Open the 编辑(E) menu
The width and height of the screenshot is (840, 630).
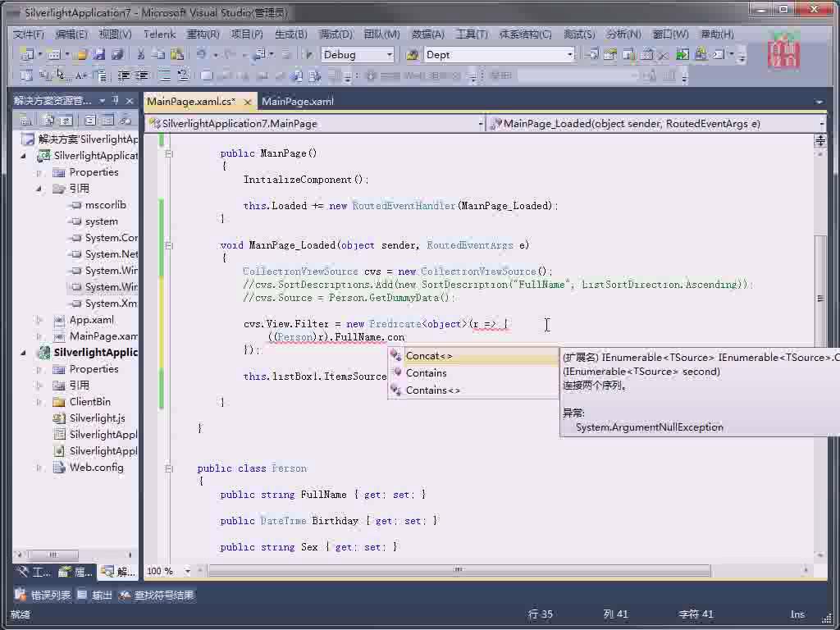(71, 34)
